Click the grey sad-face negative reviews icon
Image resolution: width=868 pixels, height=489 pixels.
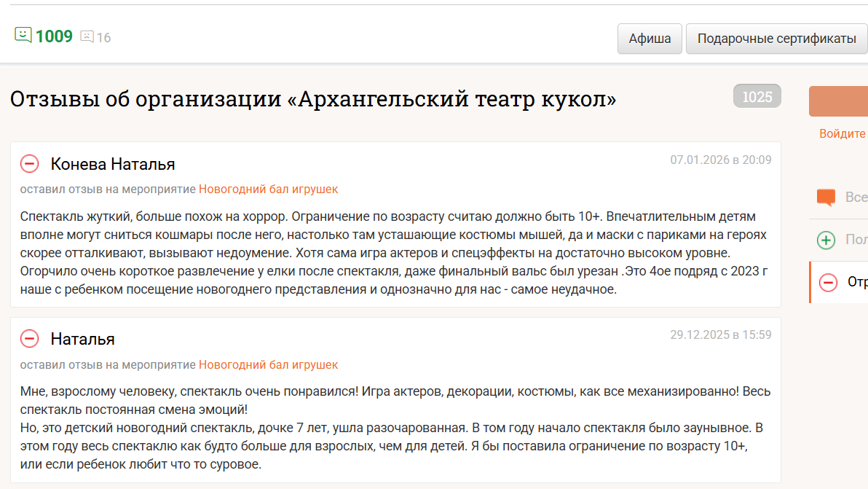[x=87, y=36]
